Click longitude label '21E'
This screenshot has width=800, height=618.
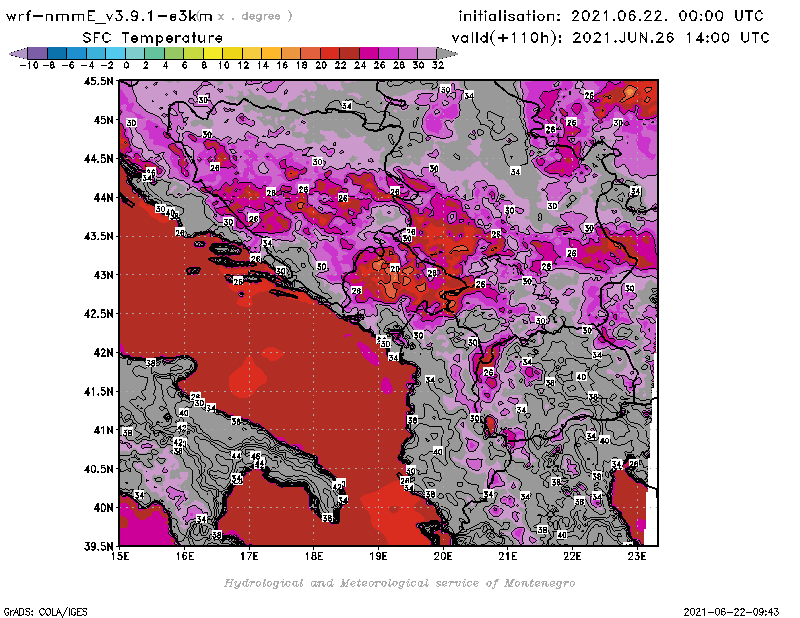508,556
